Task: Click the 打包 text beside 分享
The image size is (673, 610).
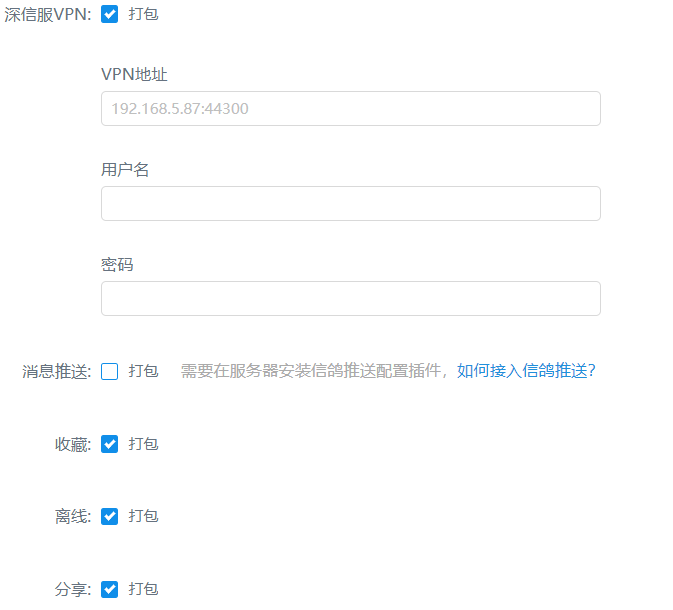Action: click(143, 589)
